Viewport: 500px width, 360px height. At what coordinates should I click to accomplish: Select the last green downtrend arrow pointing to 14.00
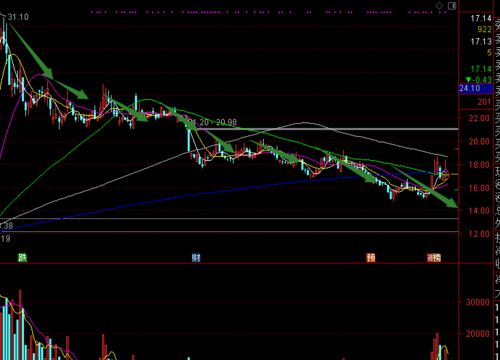pos(425,187)
